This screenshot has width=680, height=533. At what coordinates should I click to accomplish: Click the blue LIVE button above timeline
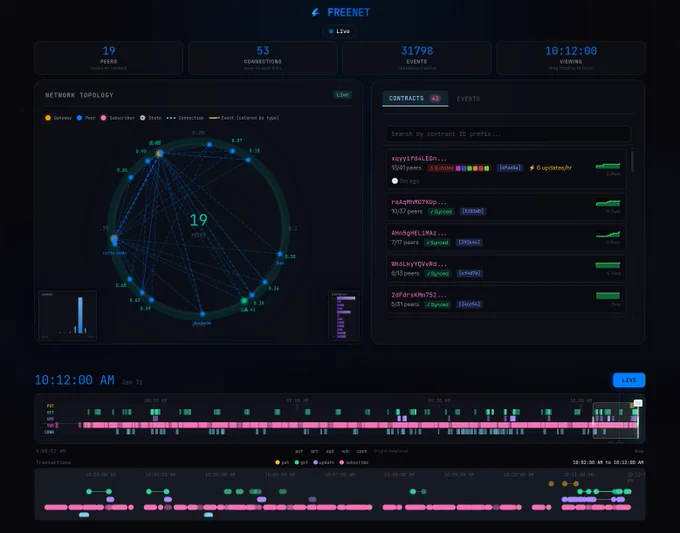click(x=629, y=380)
